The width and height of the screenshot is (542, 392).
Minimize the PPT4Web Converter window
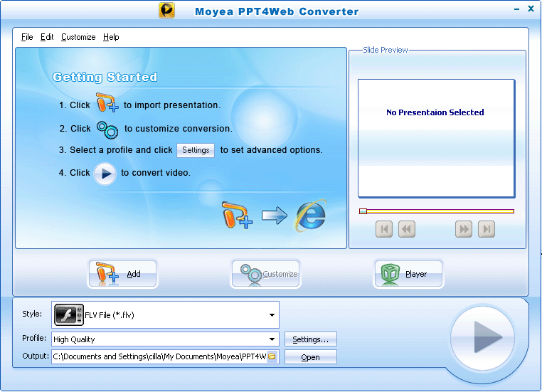516,9
